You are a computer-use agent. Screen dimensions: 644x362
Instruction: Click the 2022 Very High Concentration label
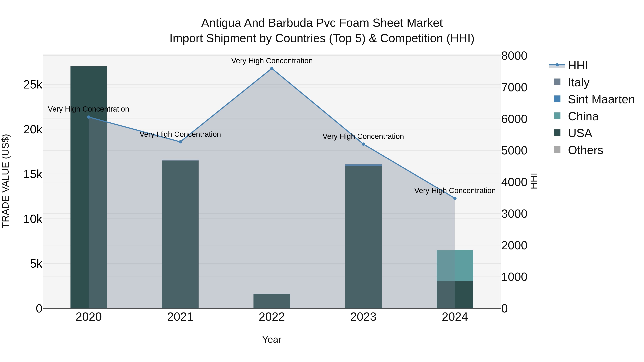272,61
